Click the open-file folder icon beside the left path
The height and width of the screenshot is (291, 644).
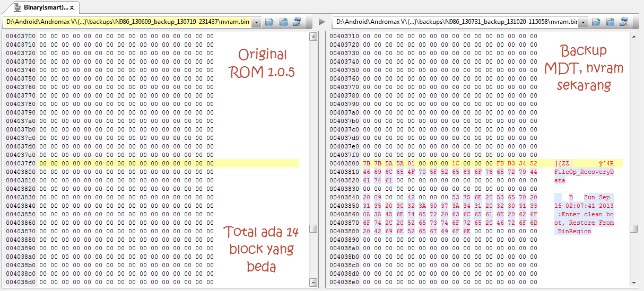(269, 22)
